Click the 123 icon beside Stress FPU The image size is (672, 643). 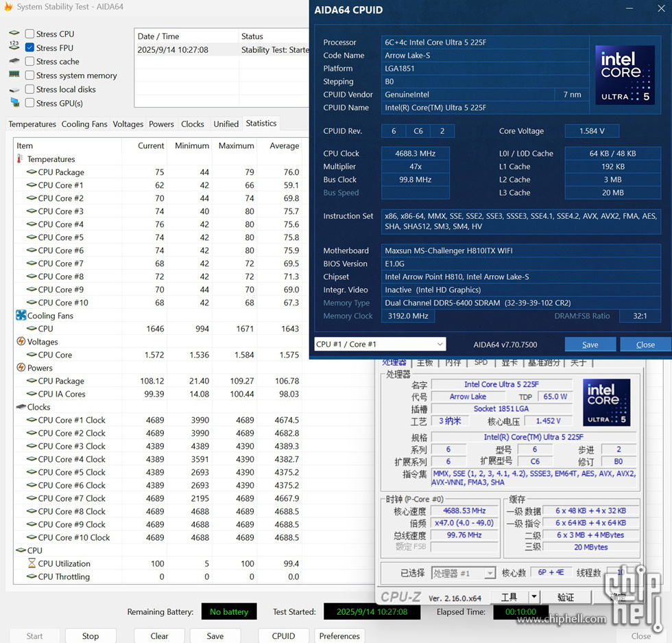point(14,47)
